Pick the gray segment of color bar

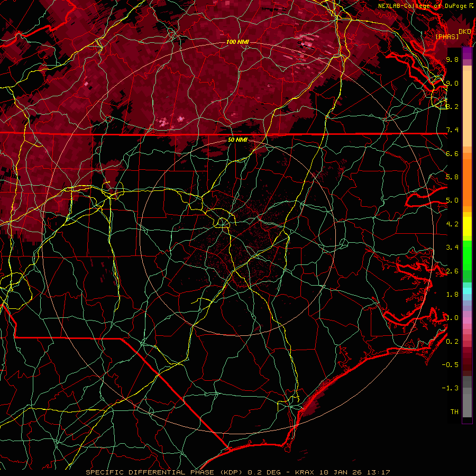[x=467, y=397]
